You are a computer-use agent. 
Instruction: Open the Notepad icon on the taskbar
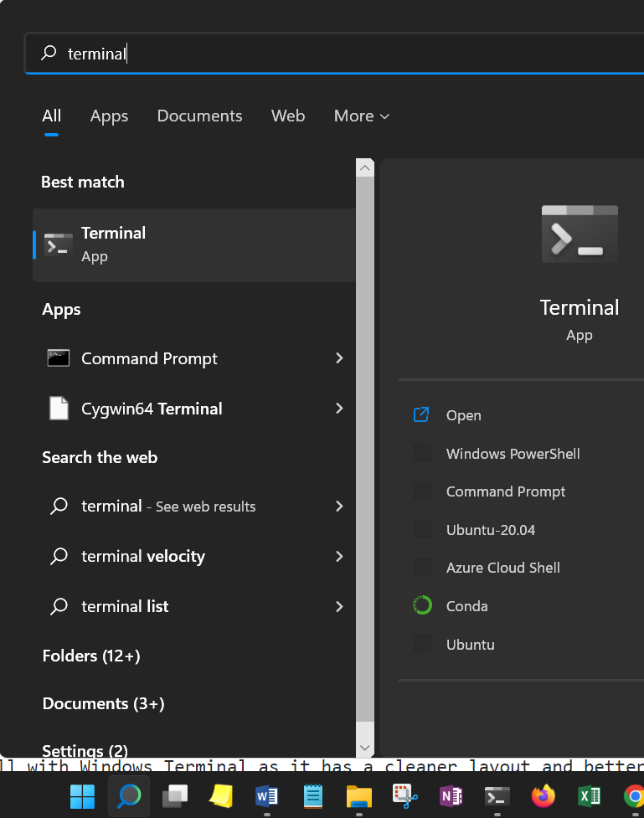pyautogui.click(x=313, y=796)
